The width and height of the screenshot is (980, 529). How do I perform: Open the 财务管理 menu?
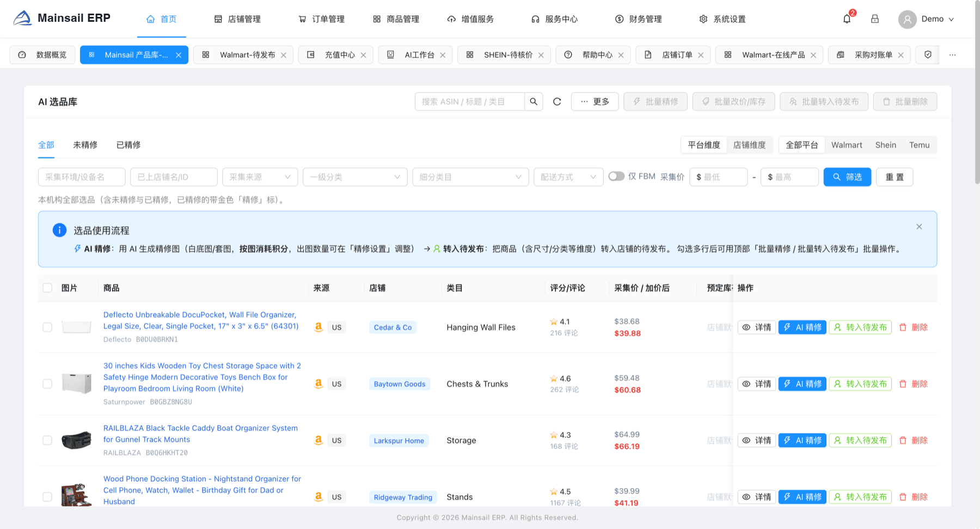point(639,19)
